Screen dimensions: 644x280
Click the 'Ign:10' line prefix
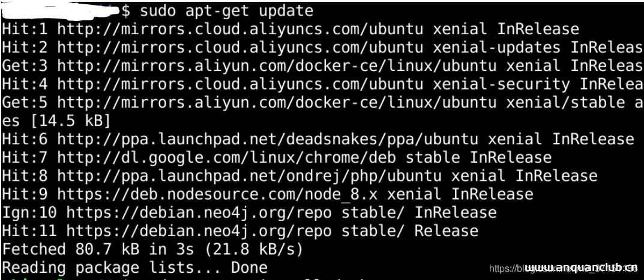tap(29, 213)
